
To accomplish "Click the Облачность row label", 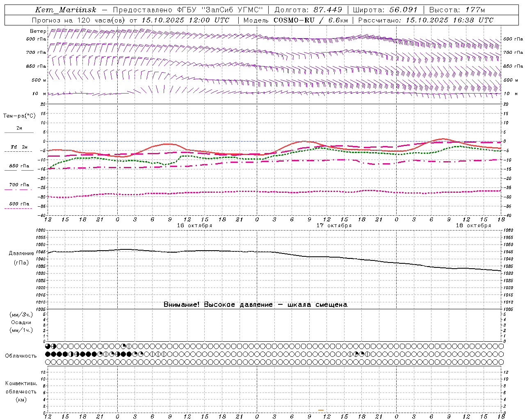I will point(21,356).
